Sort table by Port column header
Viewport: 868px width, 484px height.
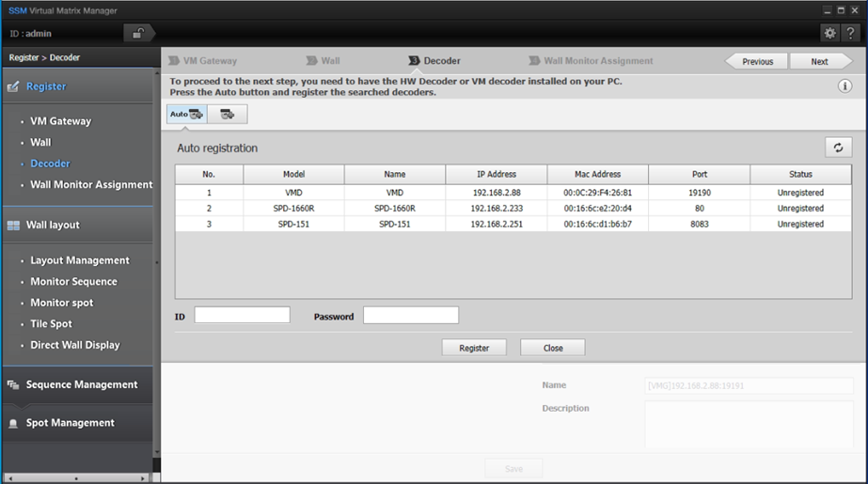pyautogui.click(x=700, y=174)
